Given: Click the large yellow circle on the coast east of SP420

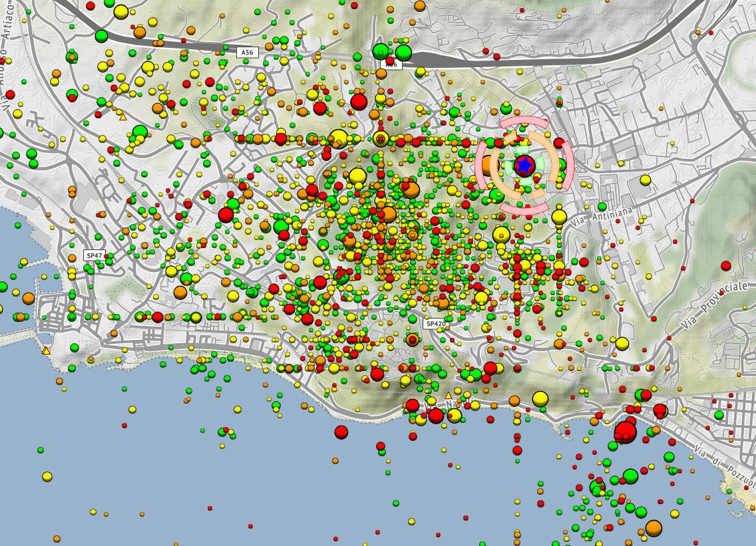Looking at the screenshot, I should pos(540,399).
